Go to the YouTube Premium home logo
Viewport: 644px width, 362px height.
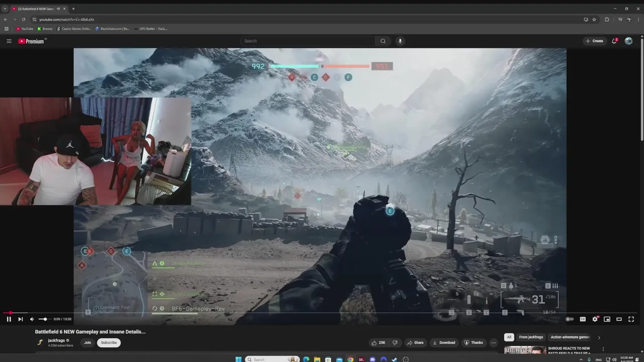coord(32,41)
